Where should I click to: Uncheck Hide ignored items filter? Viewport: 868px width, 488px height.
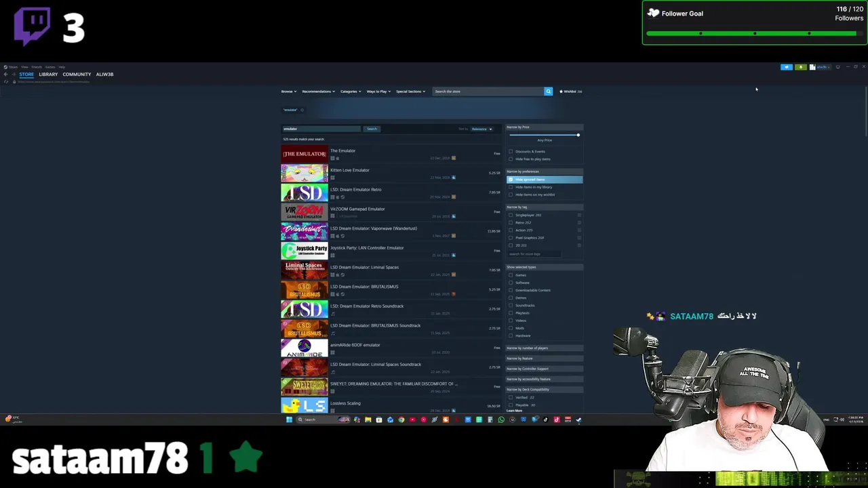pos(511,180)
